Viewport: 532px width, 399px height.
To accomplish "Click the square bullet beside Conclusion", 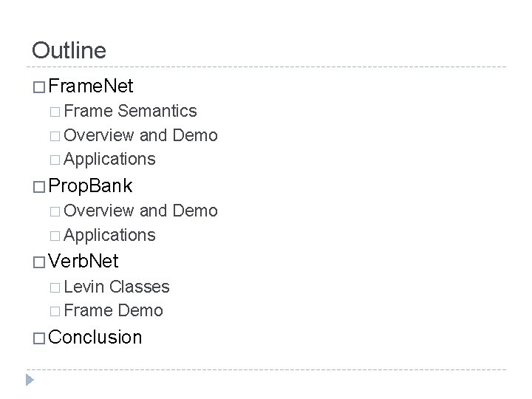I will [x=39, y=338].
